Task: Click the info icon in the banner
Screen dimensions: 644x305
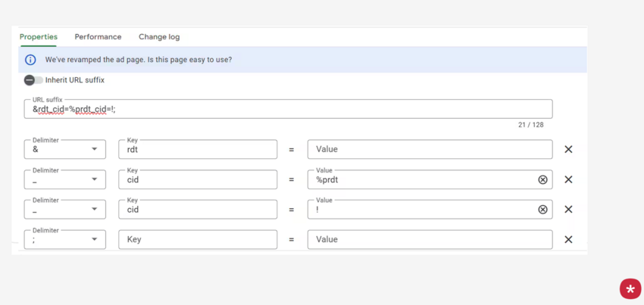Action: click(x=30, y=60)
